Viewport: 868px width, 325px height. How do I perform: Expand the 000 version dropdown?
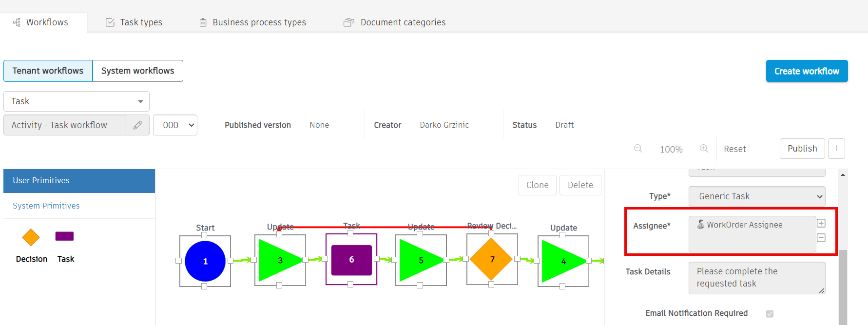175,125
